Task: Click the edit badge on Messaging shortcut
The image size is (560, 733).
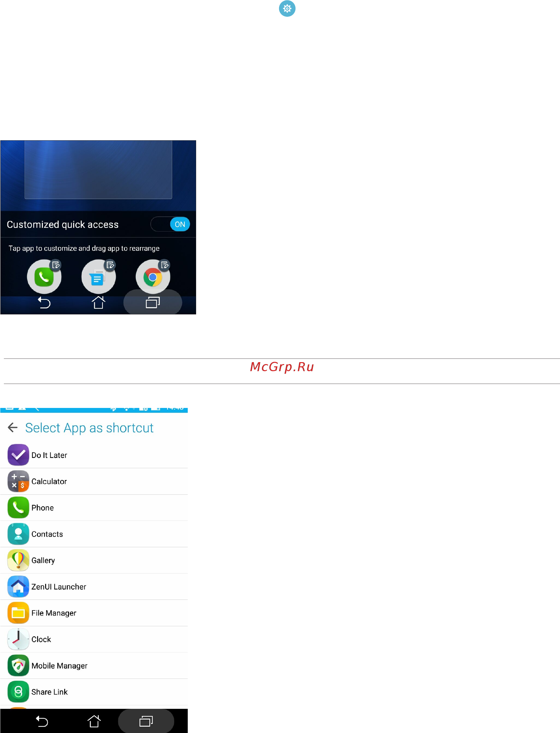Action: pyautogui.click(x=110, y=265)
